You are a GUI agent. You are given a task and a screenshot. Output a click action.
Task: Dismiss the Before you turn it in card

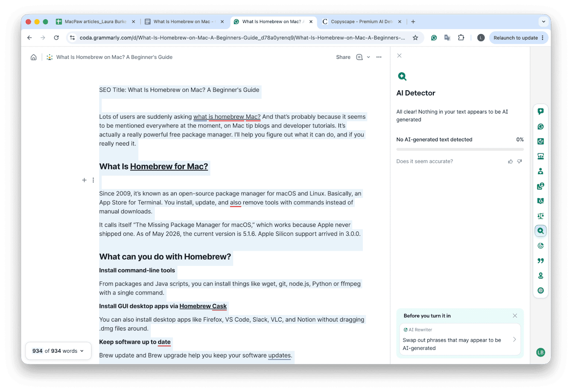coord(515,316)
